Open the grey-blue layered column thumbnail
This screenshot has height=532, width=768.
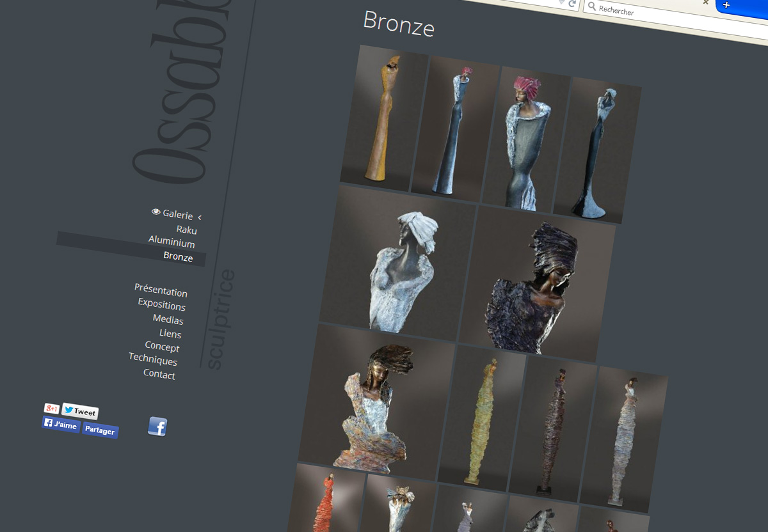[x=624, y=440]
